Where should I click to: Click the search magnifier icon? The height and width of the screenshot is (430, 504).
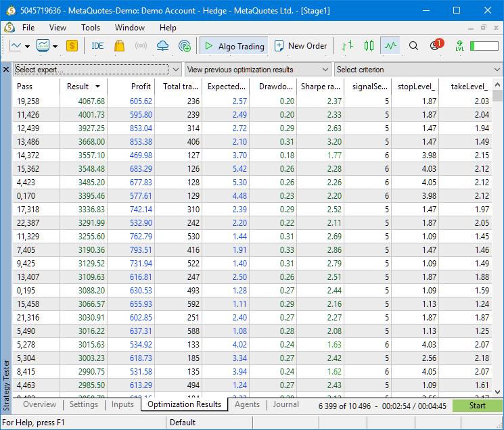pyautogui.click(x=413, y=46)
